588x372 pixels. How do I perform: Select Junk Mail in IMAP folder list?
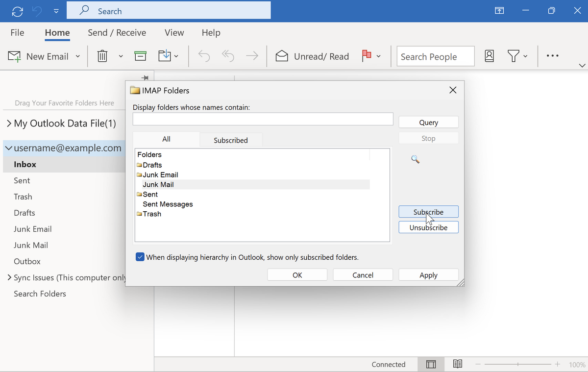click(x=158, y=185)
